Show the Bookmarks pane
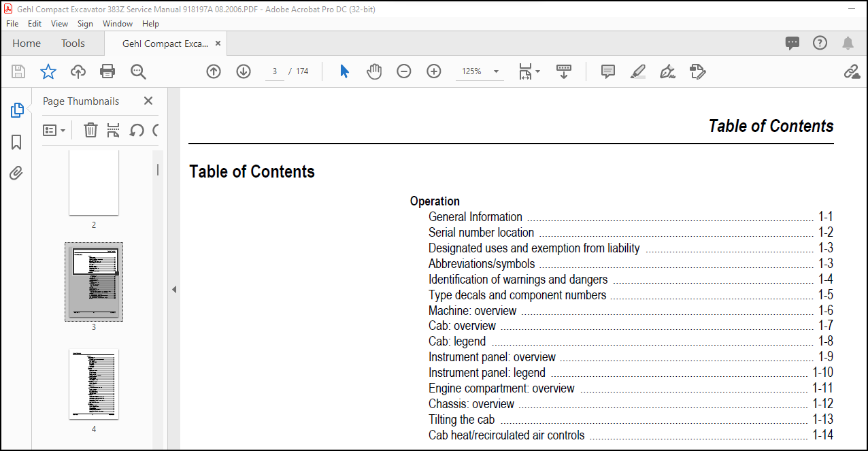This screenshot has height=451, width=868. click(x=17, y=142)
